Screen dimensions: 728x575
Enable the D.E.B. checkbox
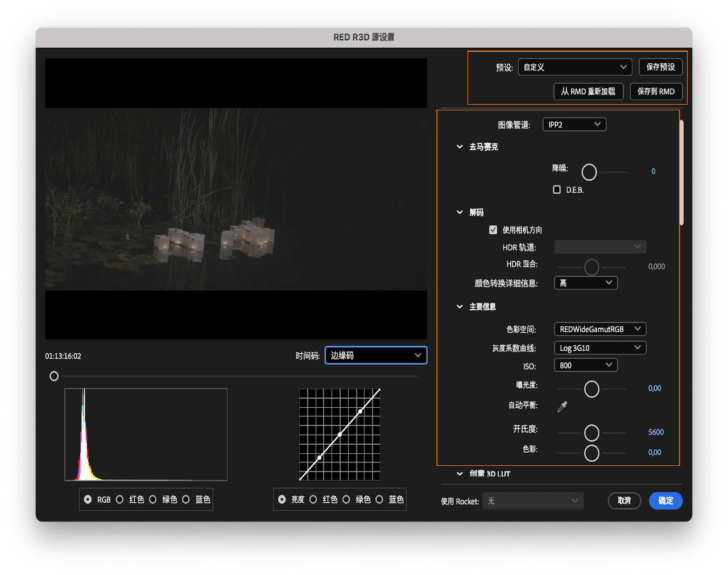pos(556,189)
